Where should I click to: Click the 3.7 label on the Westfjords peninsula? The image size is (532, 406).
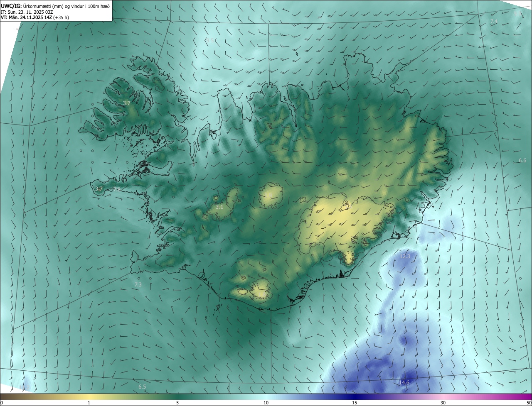(127, 103)
